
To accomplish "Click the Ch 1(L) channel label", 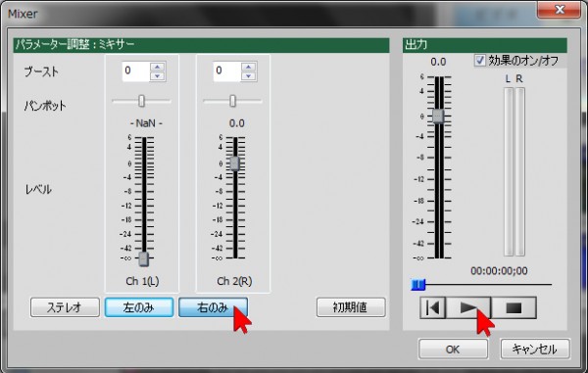I will tap(142, 281).
